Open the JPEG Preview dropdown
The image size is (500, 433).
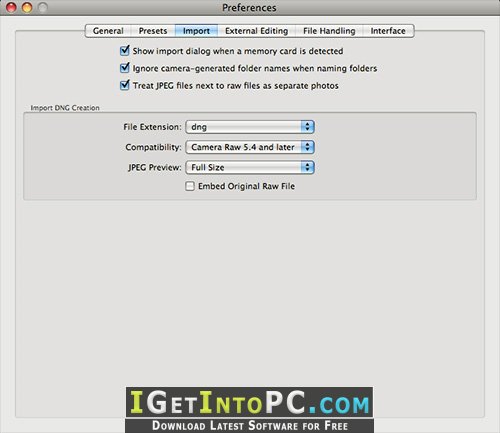click(x=250, y=167)
